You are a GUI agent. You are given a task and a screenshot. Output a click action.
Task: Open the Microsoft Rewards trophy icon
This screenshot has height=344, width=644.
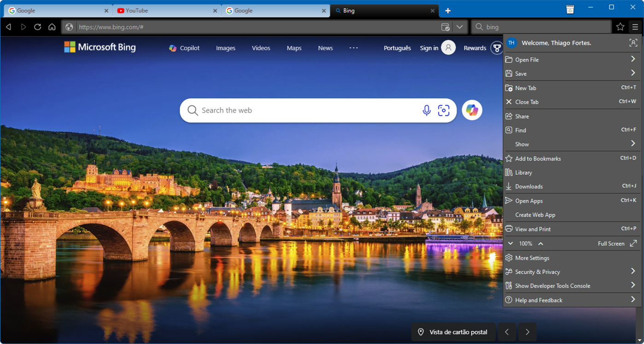point(496,47)
